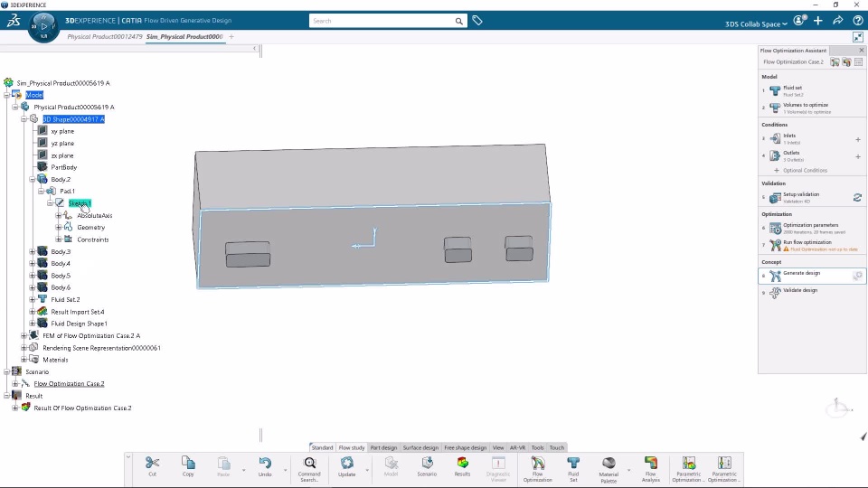Collapse the Model tree node

pyautogui.click(x=6, y=95)
